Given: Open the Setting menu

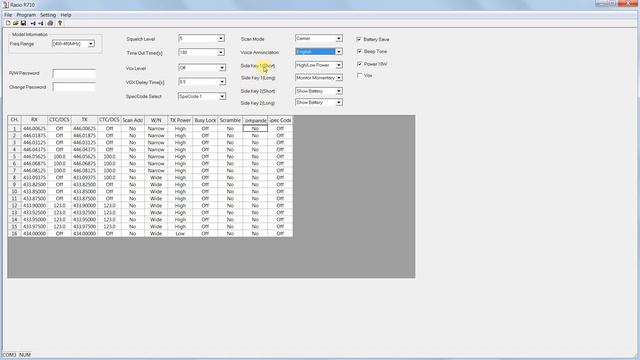Looking at the screenshot, I should [48, 15].
